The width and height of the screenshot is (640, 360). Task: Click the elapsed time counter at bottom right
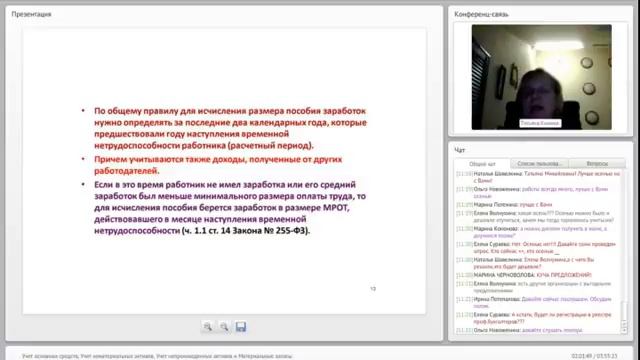(x=594, y=356)
